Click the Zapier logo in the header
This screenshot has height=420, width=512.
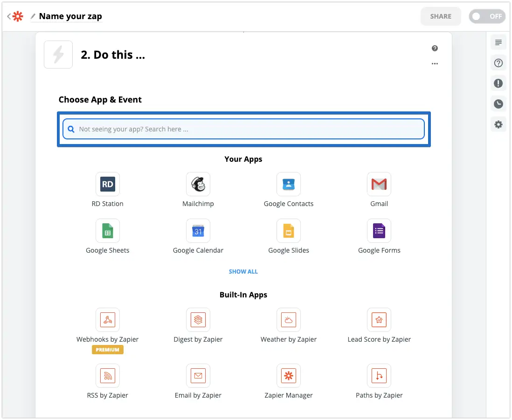(x=18, y=16)
